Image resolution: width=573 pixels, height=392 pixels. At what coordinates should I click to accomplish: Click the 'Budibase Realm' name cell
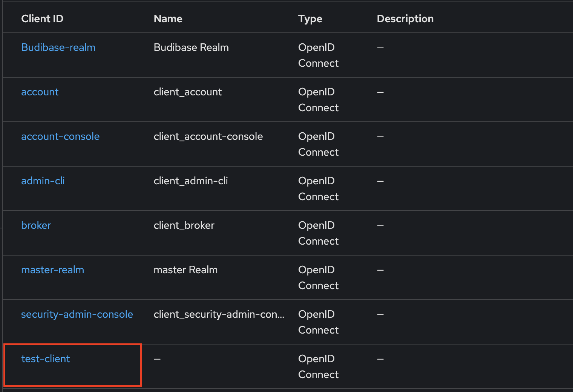pos(192,47)
